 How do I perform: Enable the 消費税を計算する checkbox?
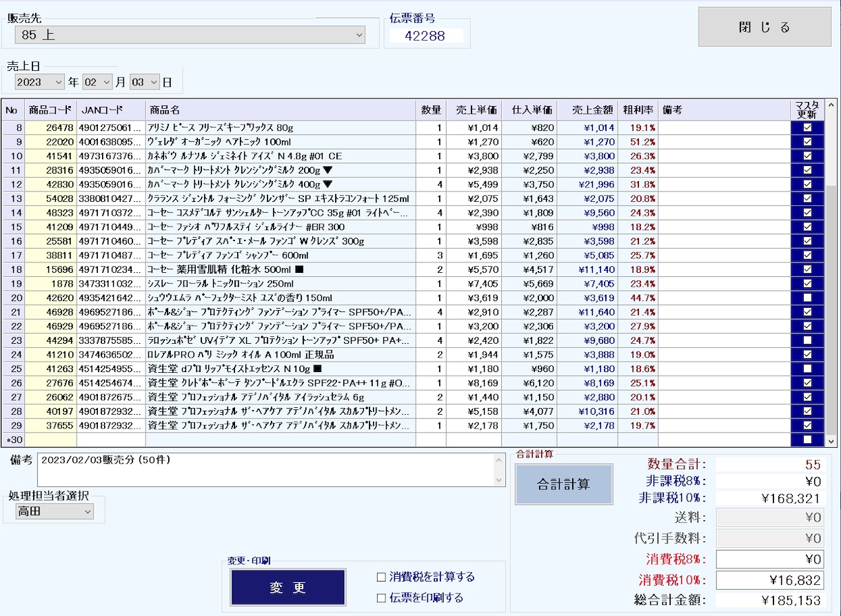[x=381, y=577]
